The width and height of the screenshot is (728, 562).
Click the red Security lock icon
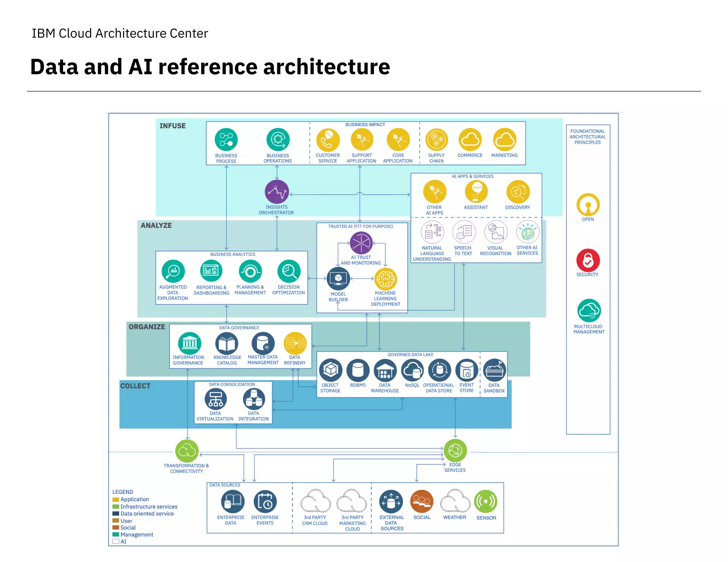click(x=588, y=260)
